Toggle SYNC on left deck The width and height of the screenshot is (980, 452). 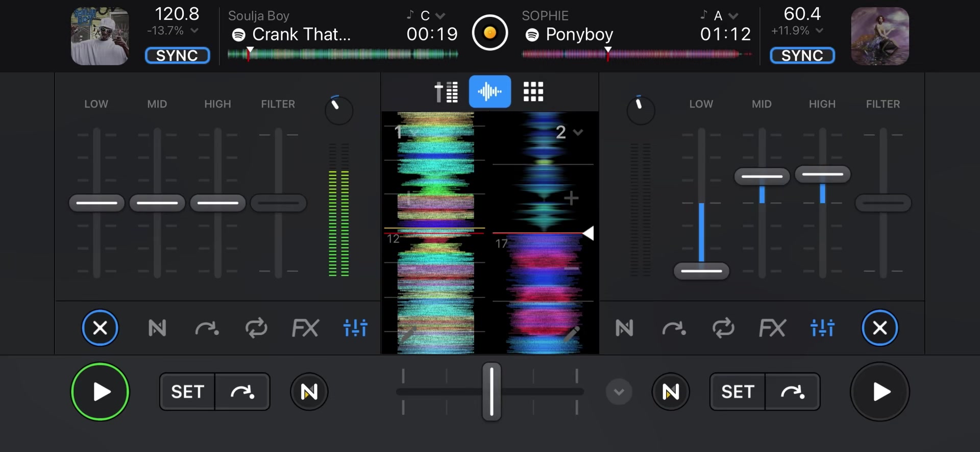click(x=177, y=55)
